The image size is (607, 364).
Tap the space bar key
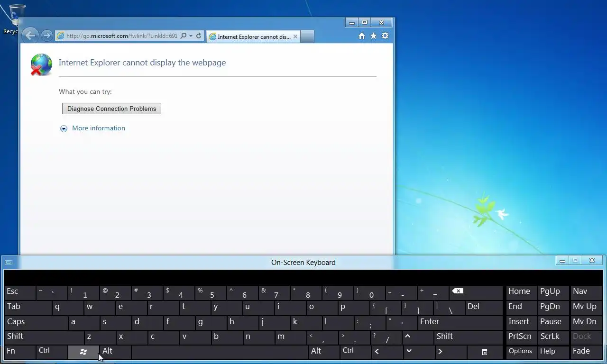click(220, 352)
